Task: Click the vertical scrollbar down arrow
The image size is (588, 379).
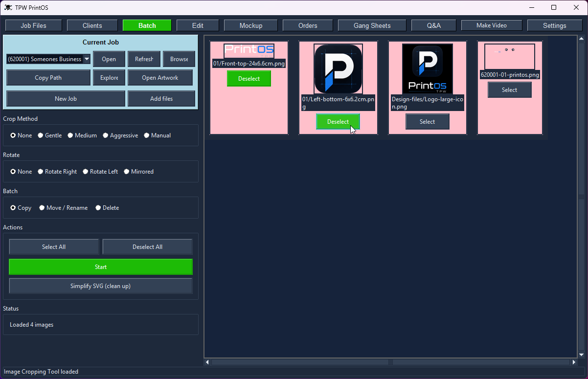Action: 582,355
